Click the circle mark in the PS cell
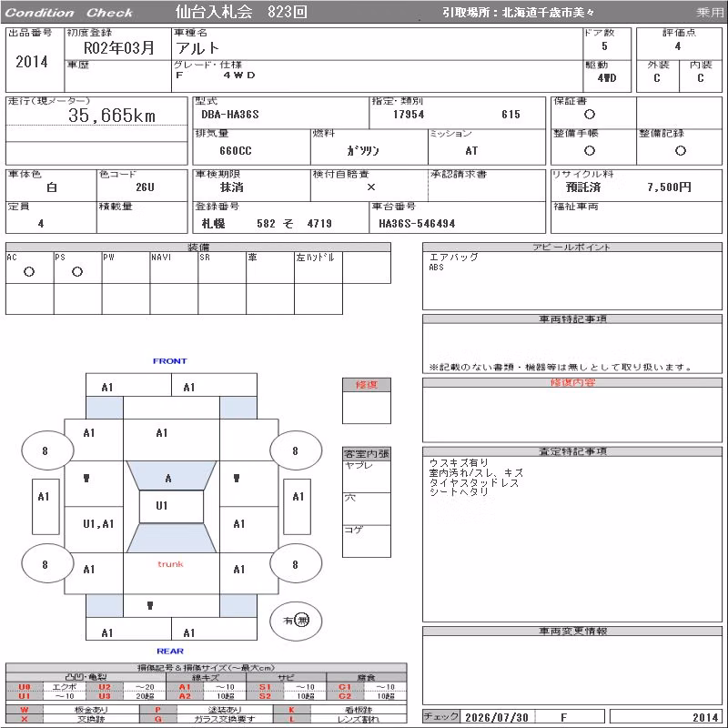This screenshot has height=728, width=728. (x=77, y=272)
